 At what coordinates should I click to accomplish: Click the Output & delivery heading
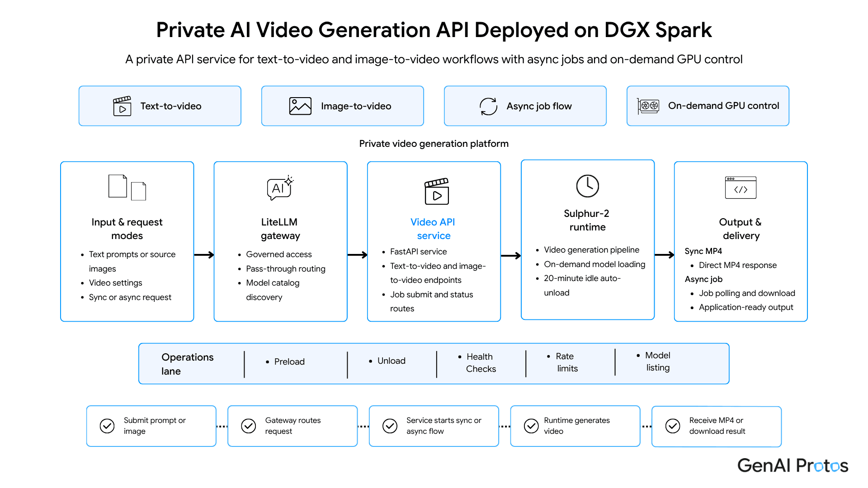pos(741,229)
